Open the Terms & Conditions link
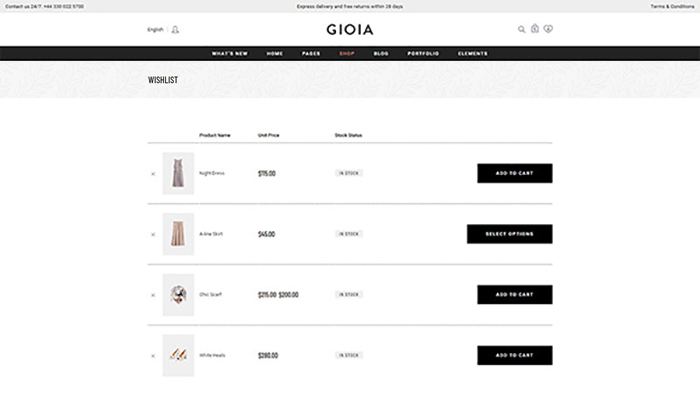This screenshot has height=406, width=700. [672, 6]
